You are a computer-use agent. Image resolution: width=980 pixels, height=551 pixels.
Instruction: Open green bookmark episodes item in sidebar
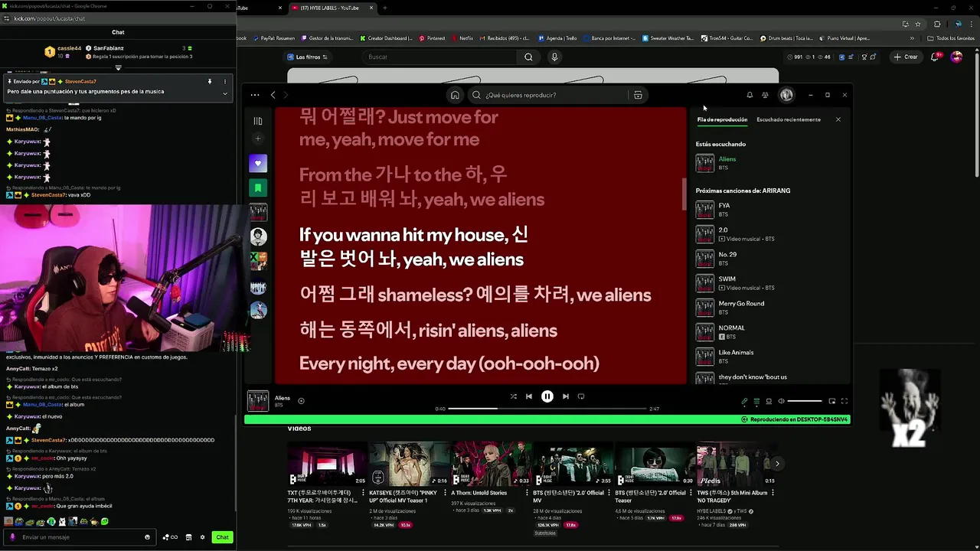pos(258,187)
